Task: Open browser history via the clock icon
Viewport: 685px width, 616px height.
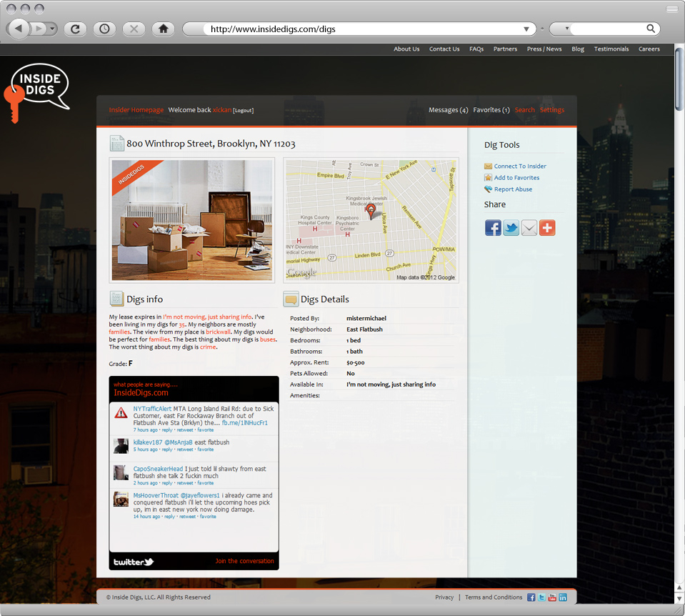Action: (x=104, y=29)
